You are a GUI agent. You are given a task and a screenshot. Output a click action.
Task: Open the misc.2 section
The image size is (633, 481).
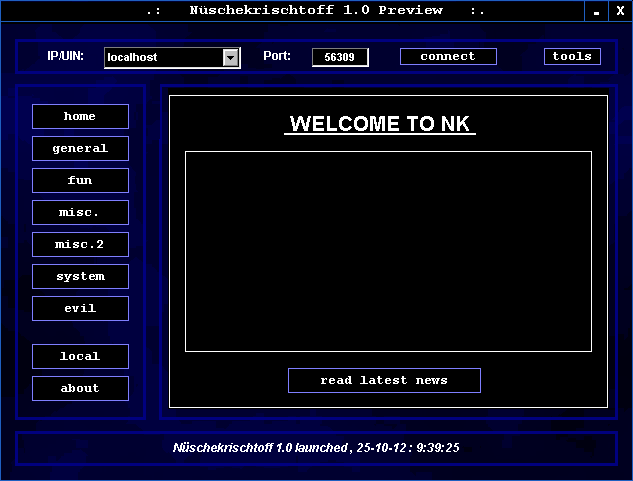80,245
